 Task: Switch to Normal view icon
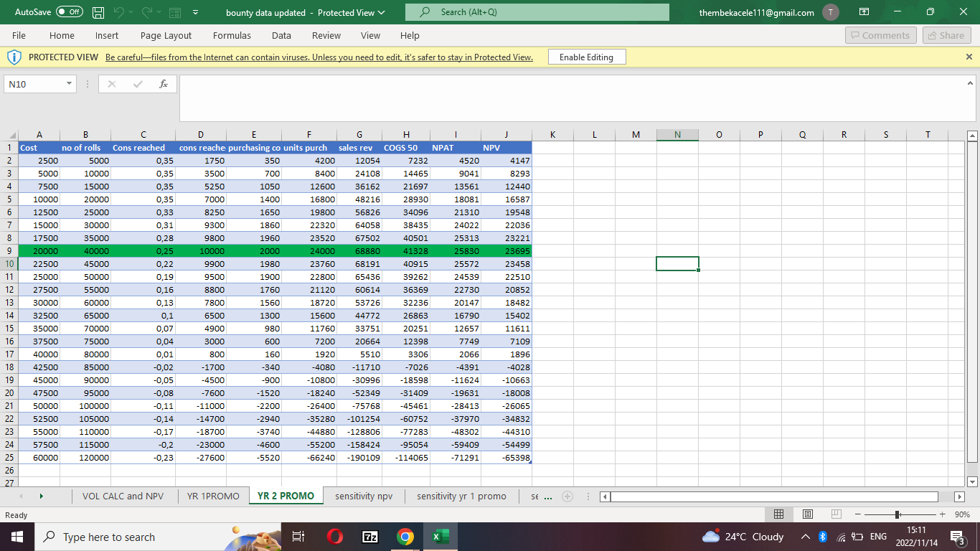coord(778,514)
